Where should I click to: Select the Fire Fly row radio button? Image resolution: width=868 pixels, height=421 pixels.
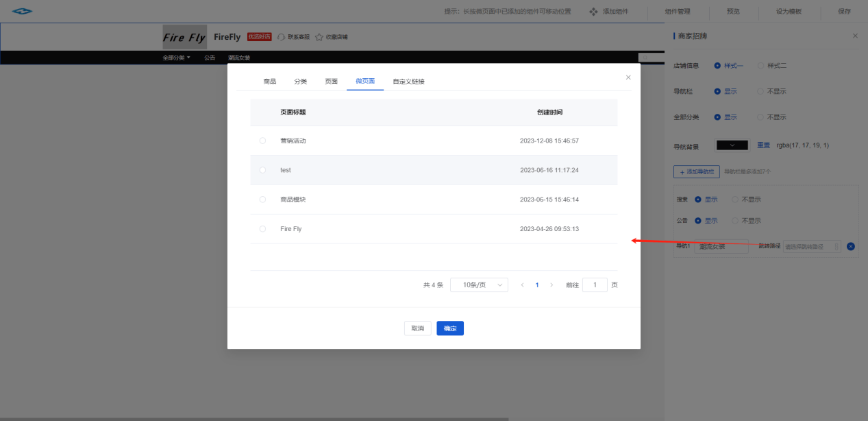pyautogui.click(x=262, y=229)
